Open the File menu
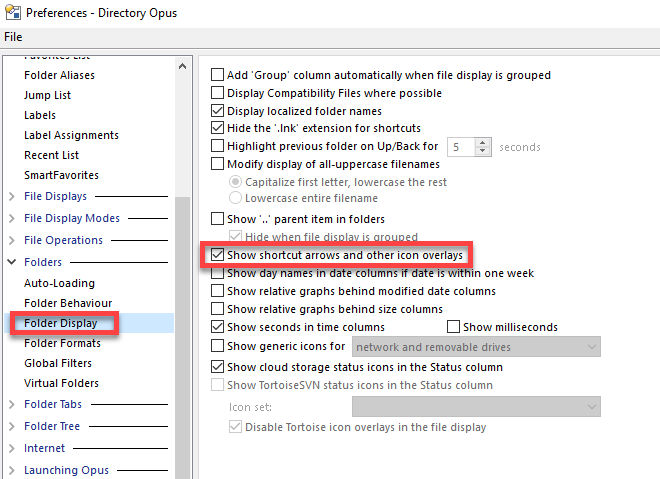The image size is (660, 479). tap(13, 37)
